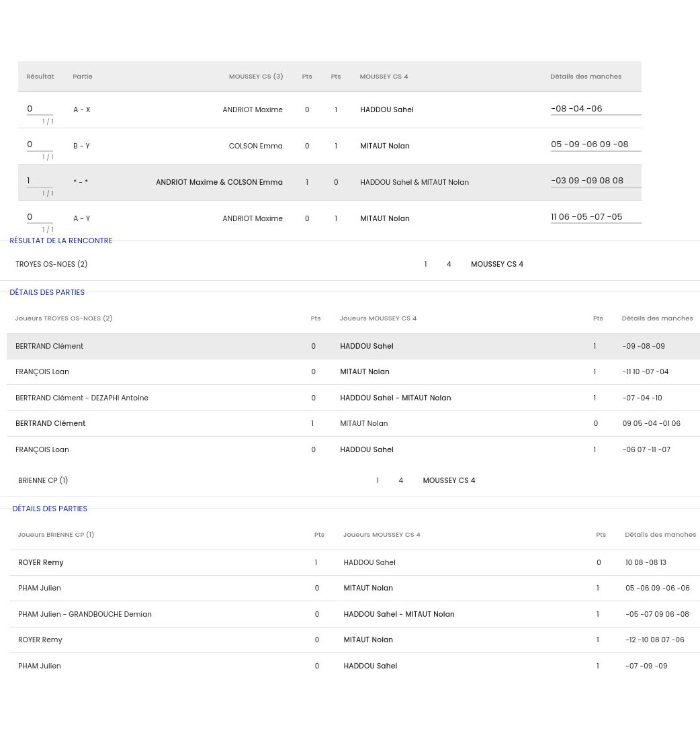Edit the set details field showing 11 06 -05 -07 -05
The width and height of the screenshot is (700, 739).
[595, 217]
